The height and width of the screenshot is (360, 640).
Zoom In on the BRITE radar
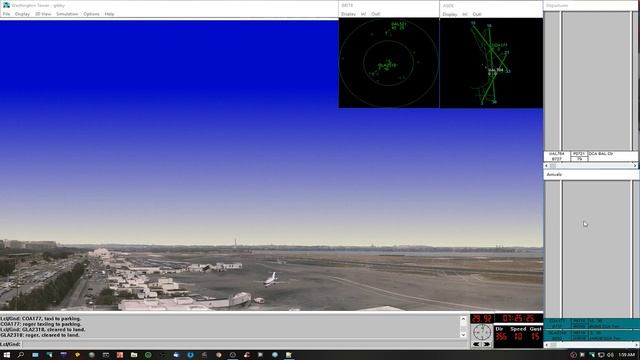[363, 14]
